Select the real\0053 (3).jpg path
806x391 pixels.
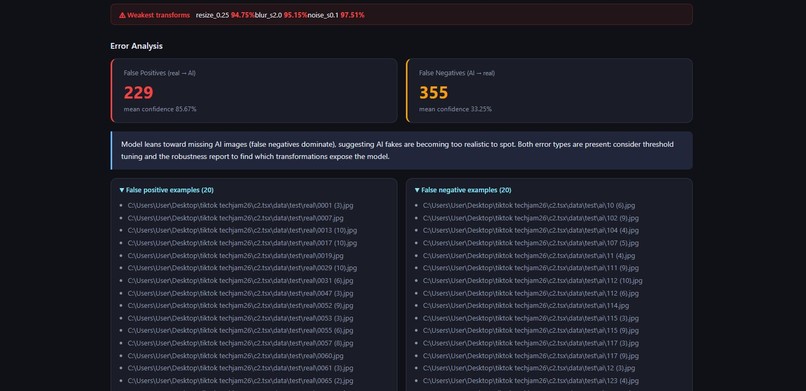click(241, 318)
